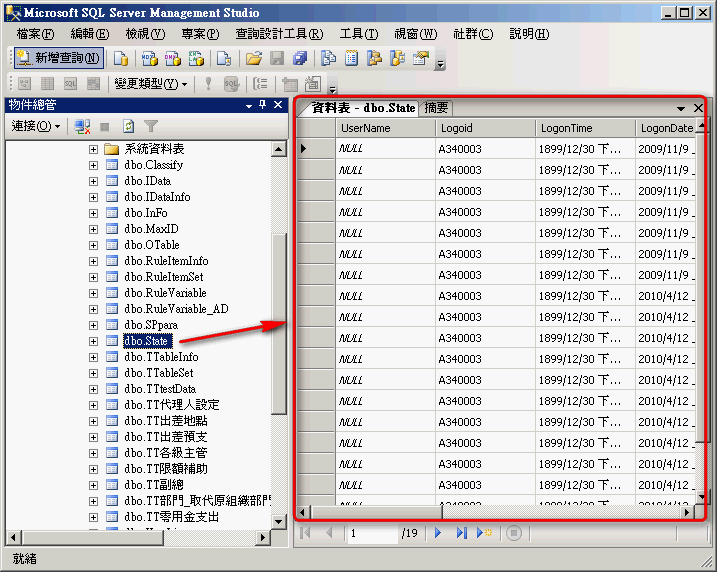Open Change Type (變更類型) dropdown
717x572 pixels.
click(151, 84)
